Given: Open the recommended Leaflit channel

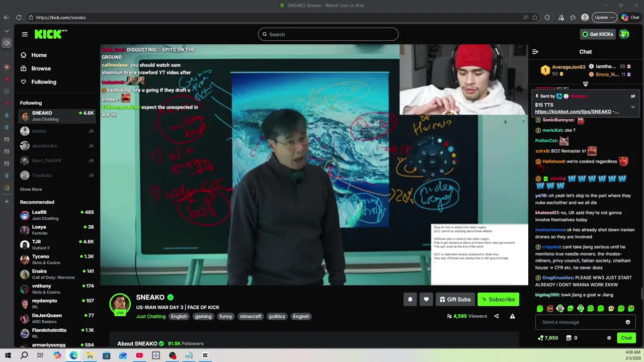Looking at the screenshot, I should pos(57,215).
